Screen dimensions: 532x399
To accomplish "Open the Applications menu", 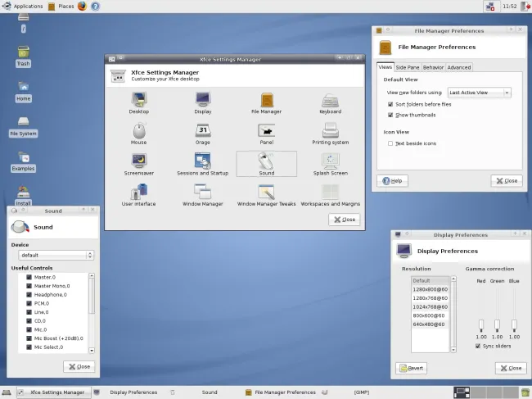I will coord(22,6).
